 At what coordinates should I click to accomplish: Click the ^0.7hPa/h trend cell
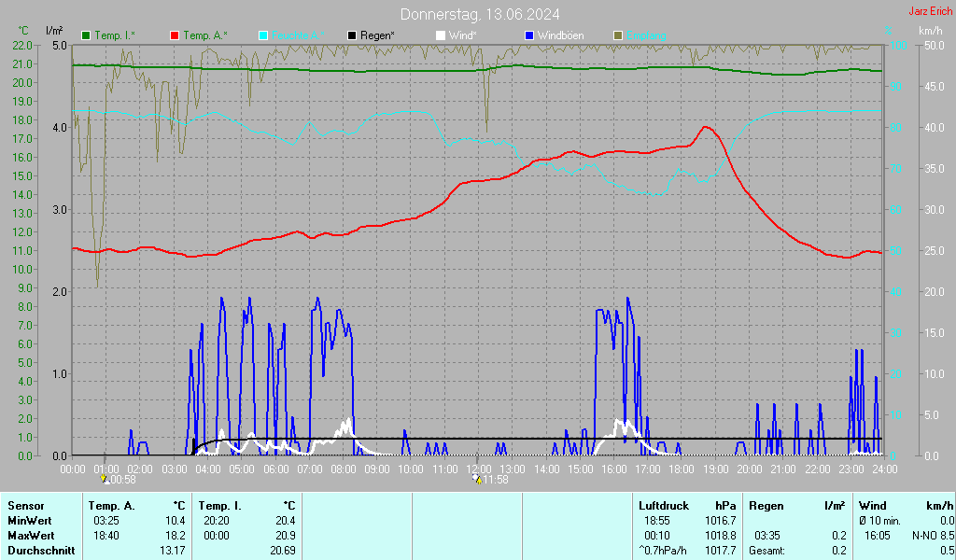(662, 551)
